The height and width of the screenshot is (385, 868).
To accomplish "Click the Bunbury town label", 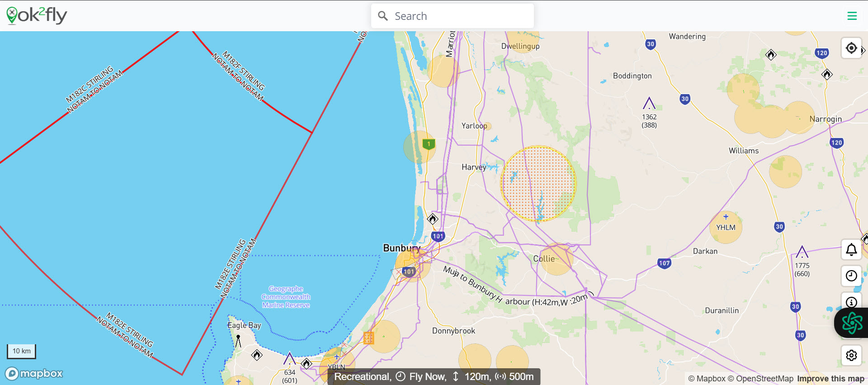I will pyautogui.click(x=401, y=248).
